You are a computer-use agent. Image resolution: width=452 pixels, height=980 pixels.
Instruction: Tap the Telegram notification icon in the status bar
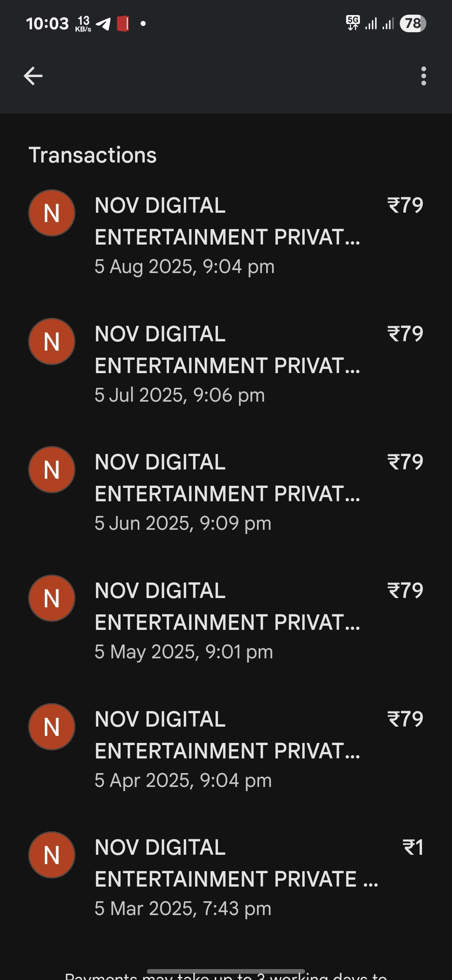point(103,24)
